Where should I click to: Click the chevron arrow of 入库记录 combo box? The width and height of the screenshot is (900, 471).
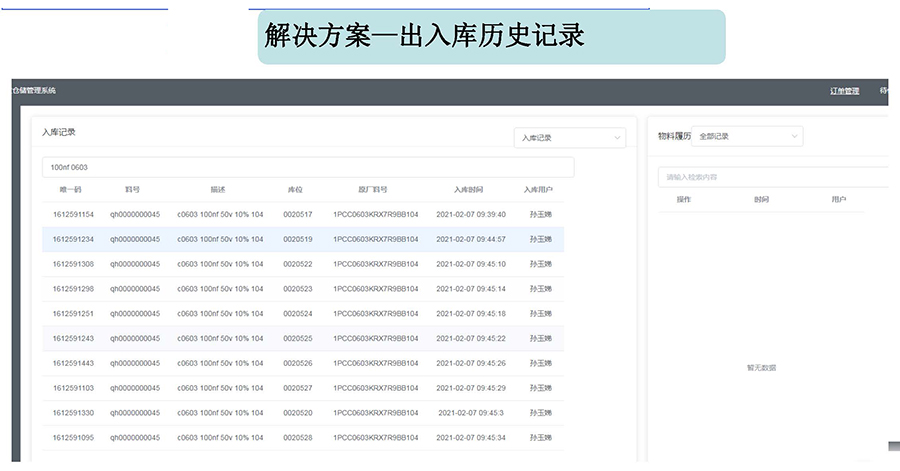click(x=617, y=138)
